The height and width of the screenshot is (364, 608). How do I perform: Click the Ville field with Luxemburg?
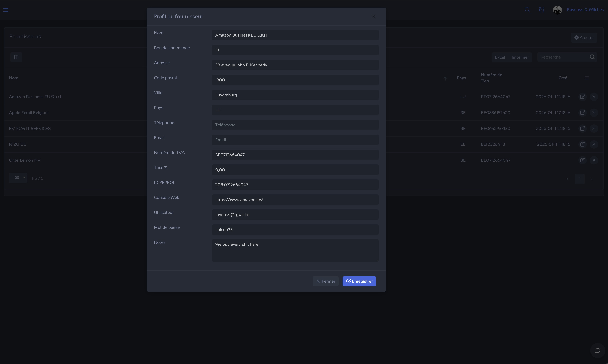point(295,95)
